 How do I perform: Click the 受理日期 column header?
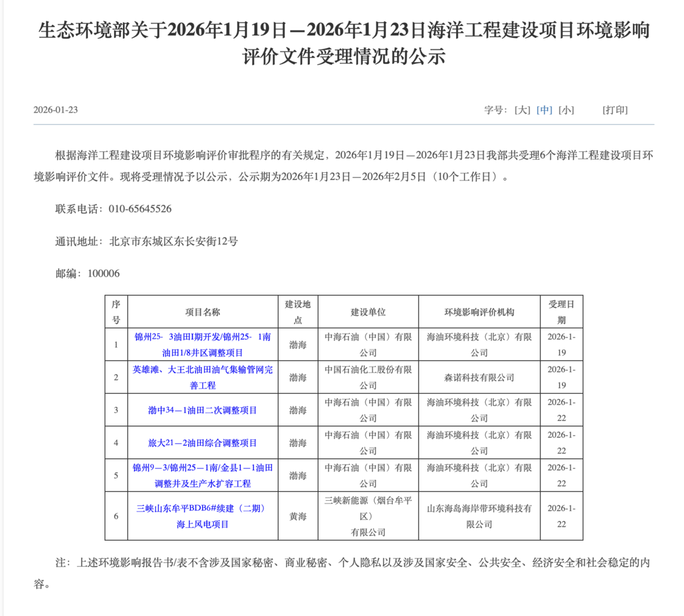click(561, 311)
